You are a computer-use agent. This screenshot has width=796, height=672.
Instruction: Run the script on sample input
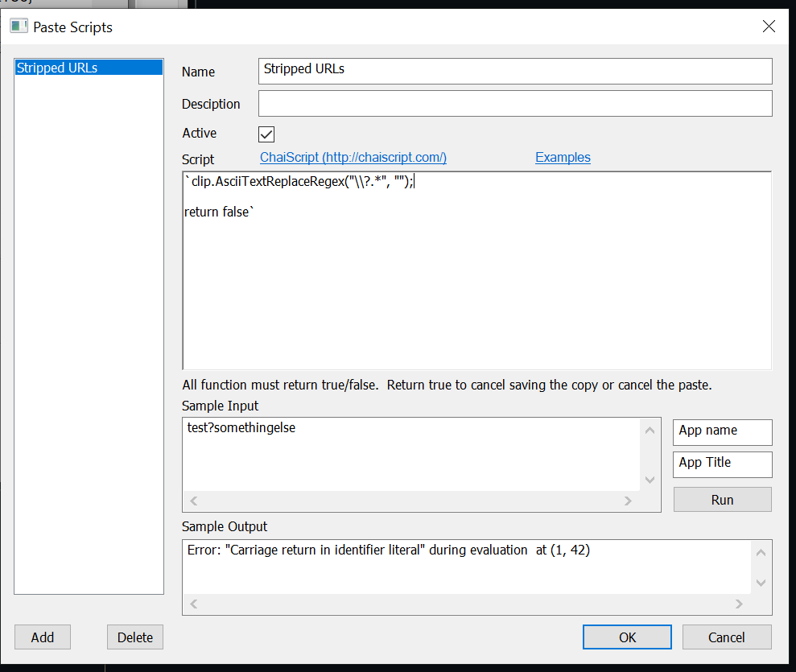coord(723,500)
